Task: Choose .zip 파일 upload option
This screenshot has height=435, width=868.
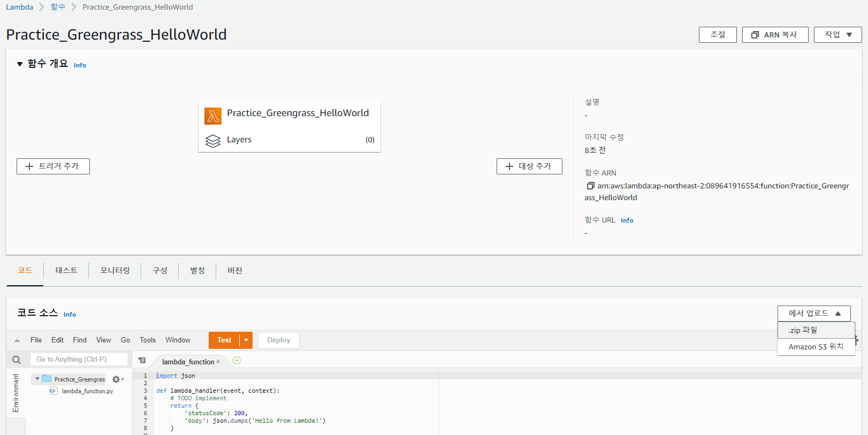Action: 816,330
